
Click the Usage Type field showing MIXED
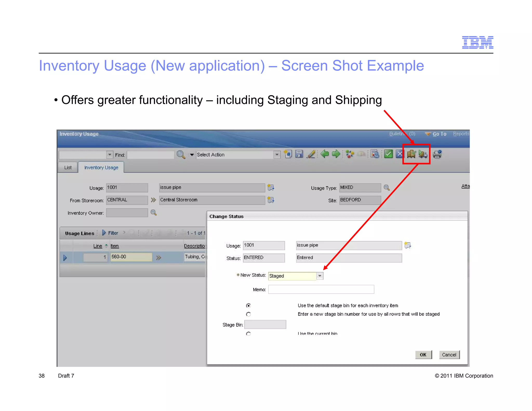pos(360,188)
